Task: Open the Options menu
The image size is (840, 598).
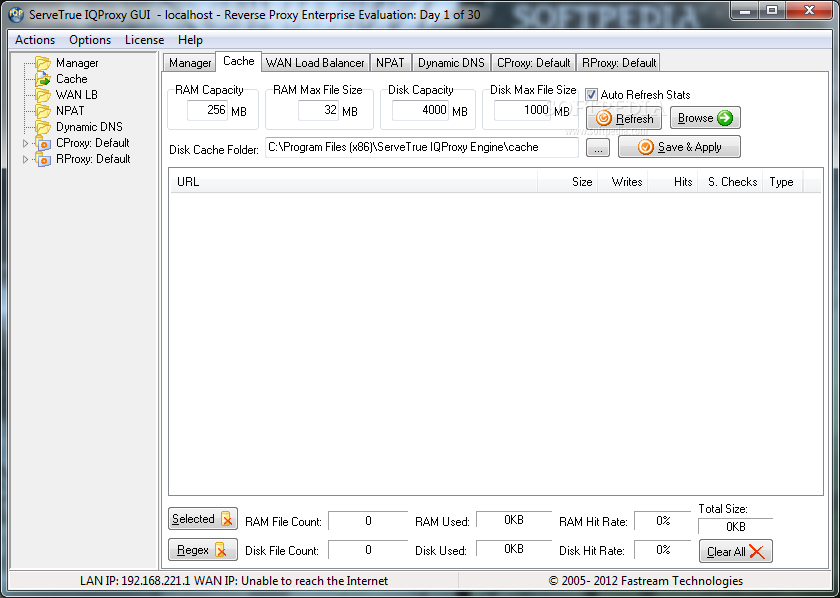Action: click(x=90, y=40)
